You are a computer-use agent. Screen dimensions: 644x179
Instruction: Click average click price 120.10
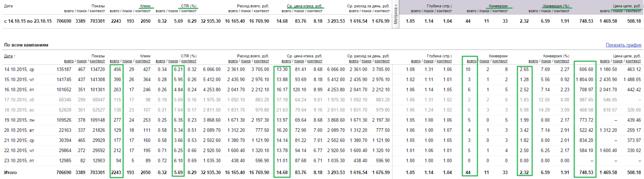(x=300, y=90)
